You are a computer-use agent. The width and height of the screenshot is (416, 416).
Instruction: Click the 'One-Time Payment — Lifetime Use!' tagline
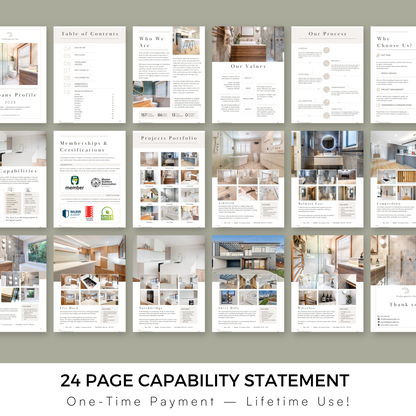point(208,401)
